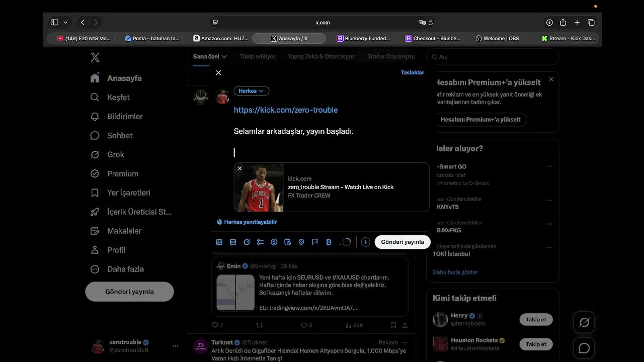Open the emoji picker
644x362 pixels.
(x=274, y=242)
